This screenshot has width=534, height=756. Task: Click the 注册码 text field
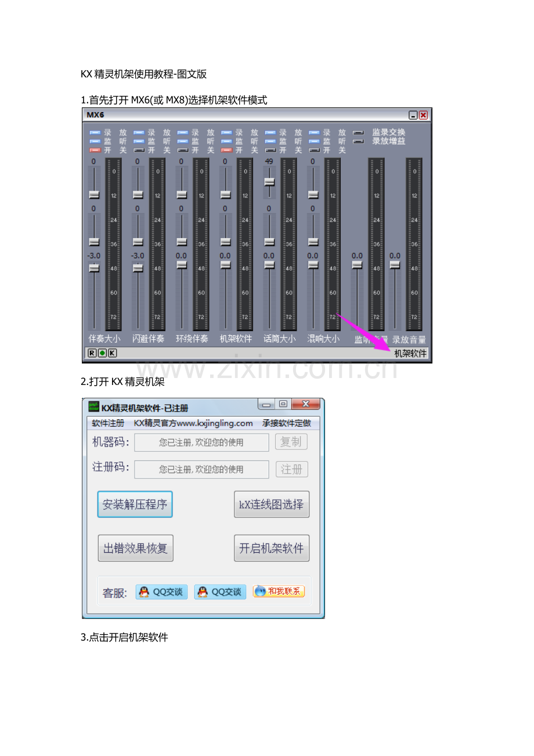coord(201,469)
